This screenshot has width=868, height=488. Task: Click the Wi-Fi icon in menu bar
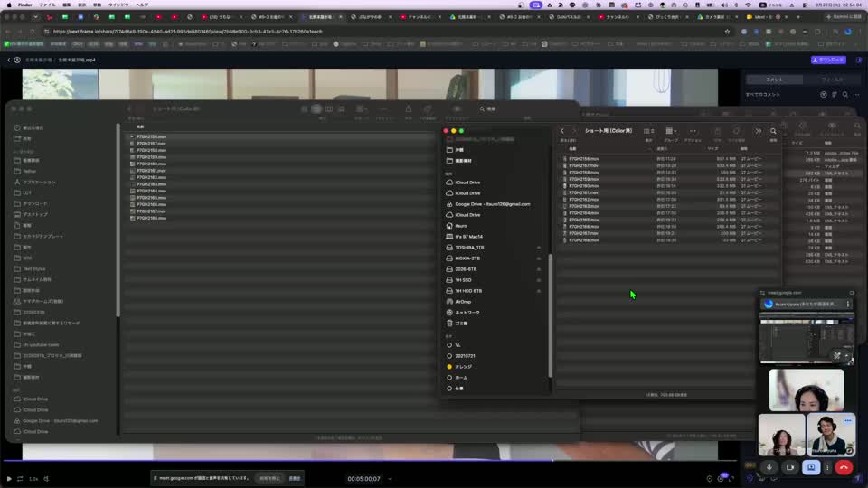[x=749, y=5]
